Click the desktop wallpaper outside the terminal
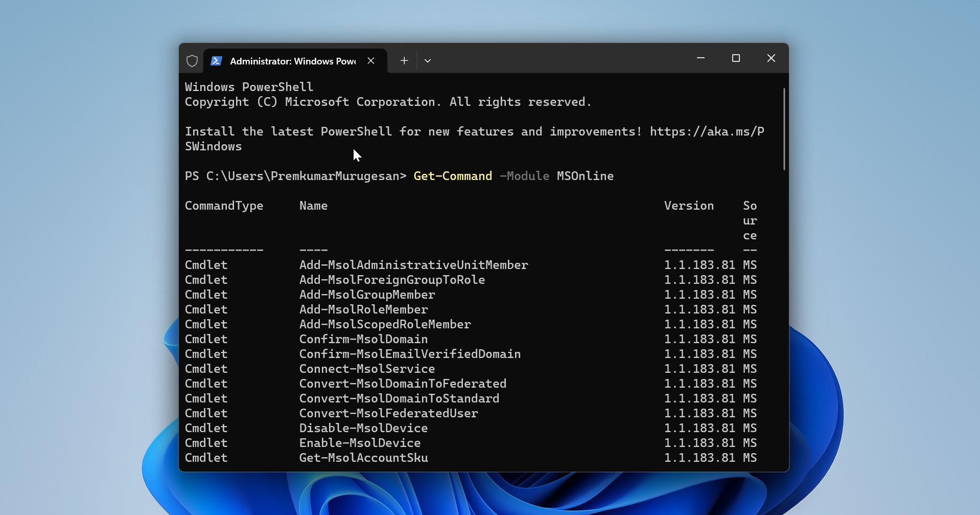980x515 pixels. (x=77, y=256)
